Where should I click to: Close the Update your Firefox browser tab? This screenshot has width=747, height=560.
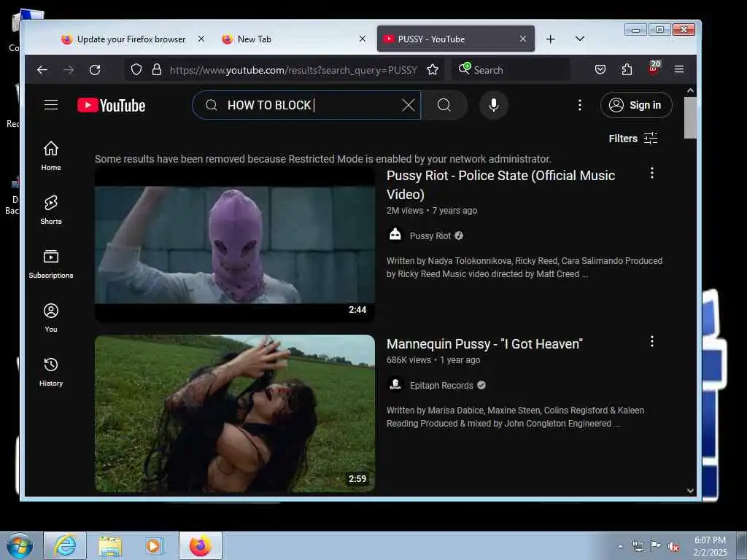click(x=201, y=39)
